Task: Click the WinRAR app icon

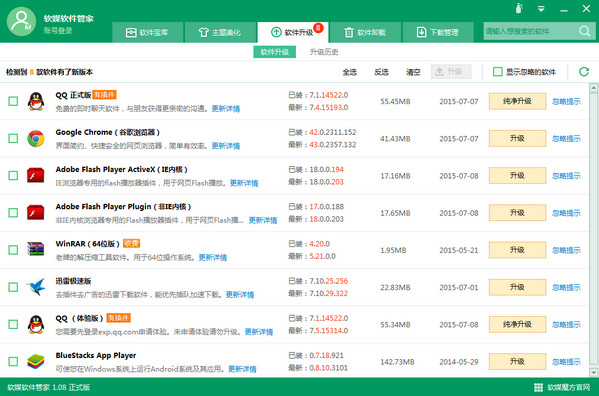Action: pos(36,249)
